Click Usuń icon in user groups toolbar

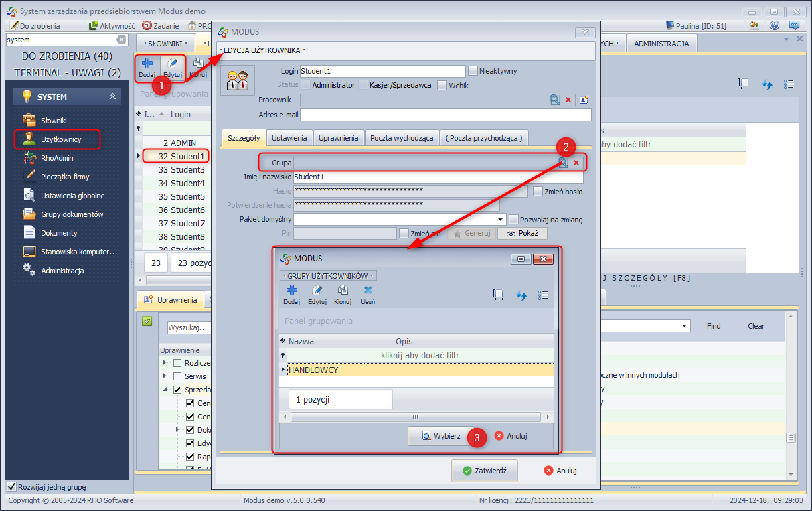pyautogui.click(x=368, y=291)
